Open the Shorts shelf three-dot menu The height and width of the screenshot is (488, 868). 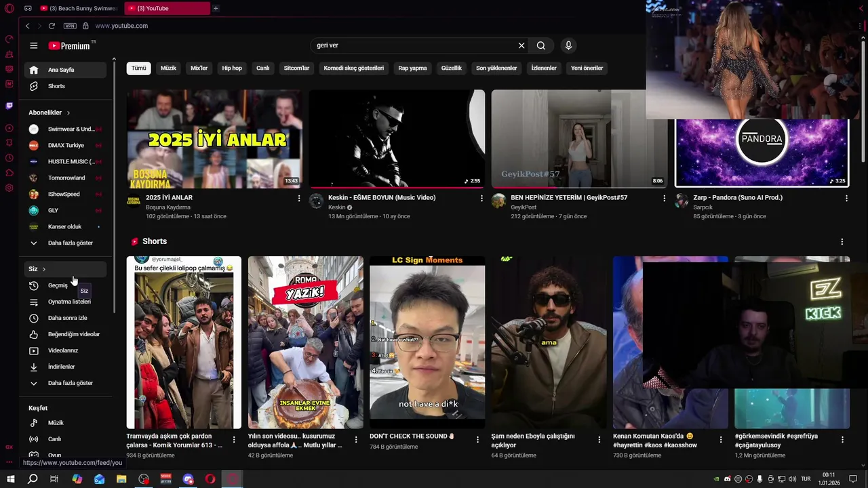tap(842, 242)
